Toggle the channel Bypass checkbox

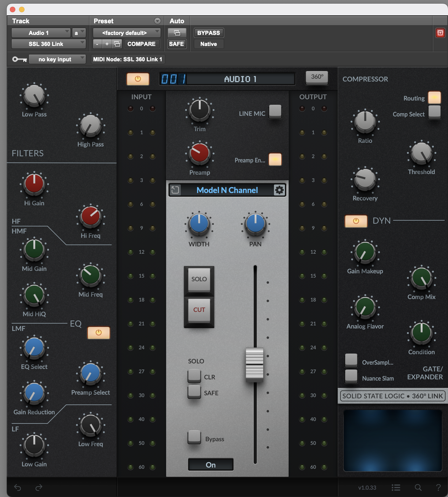pyautogui.click(x=194, y=437)
